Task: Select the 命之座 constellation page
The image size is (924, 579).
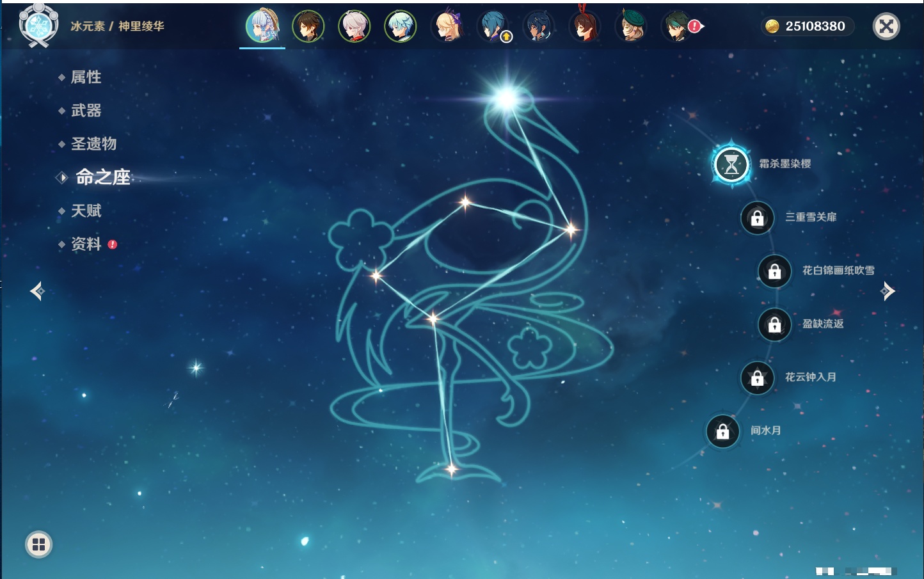Action: pyautogui.click(x=102, y=177)
